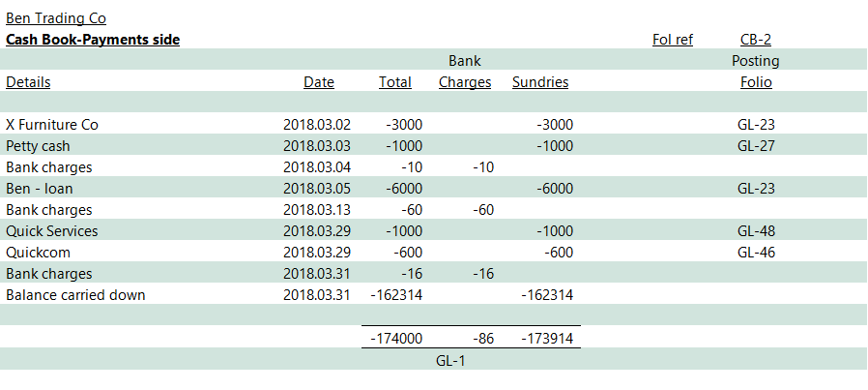This screenshot has height=390, width=868.
Task: Select the Balance carried down cell
Action: [75, 295]
